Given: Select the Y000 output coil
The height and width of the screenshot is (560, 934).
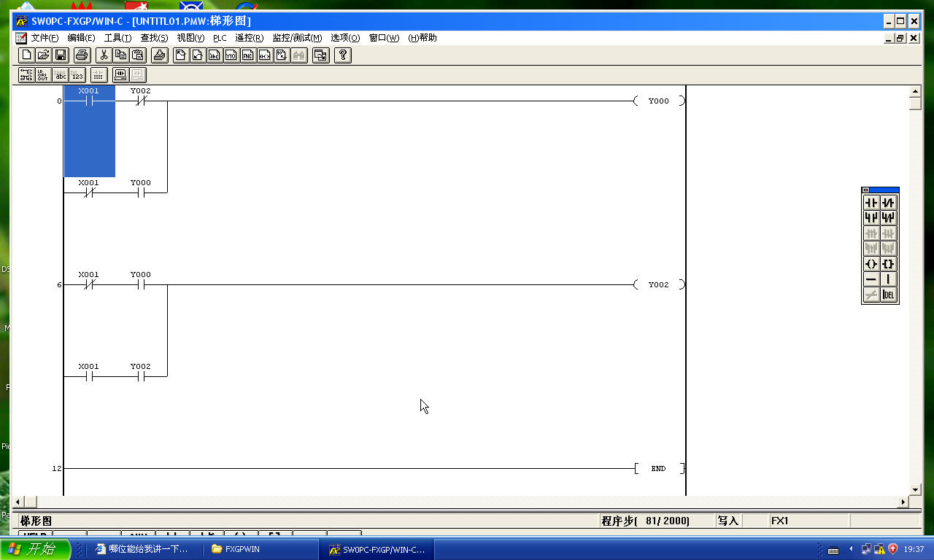Looking at the screenshot, I should pos(659,101).
